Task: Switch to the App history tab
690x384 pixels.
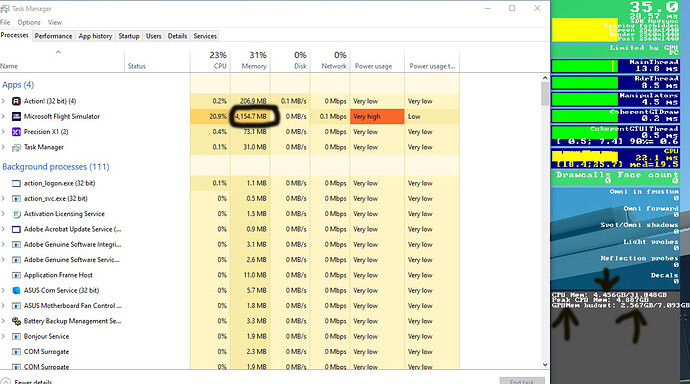Action: click(95, 36)
